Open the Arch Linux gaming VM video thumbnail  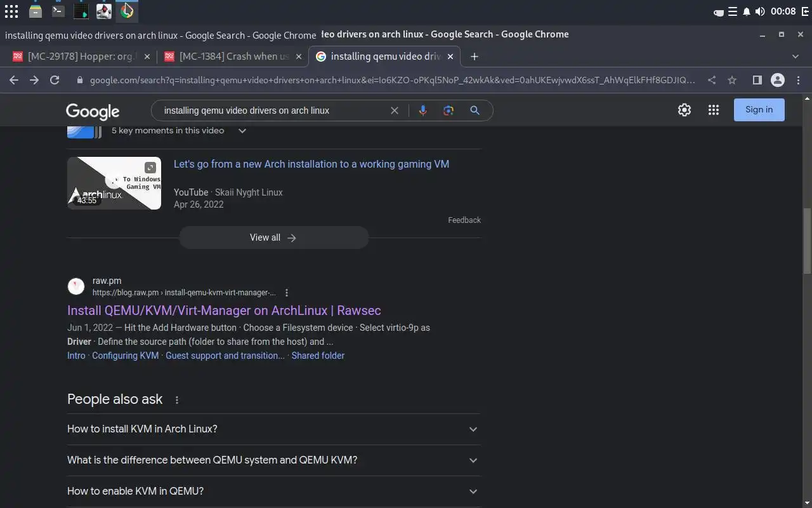(x=114, y=183)
